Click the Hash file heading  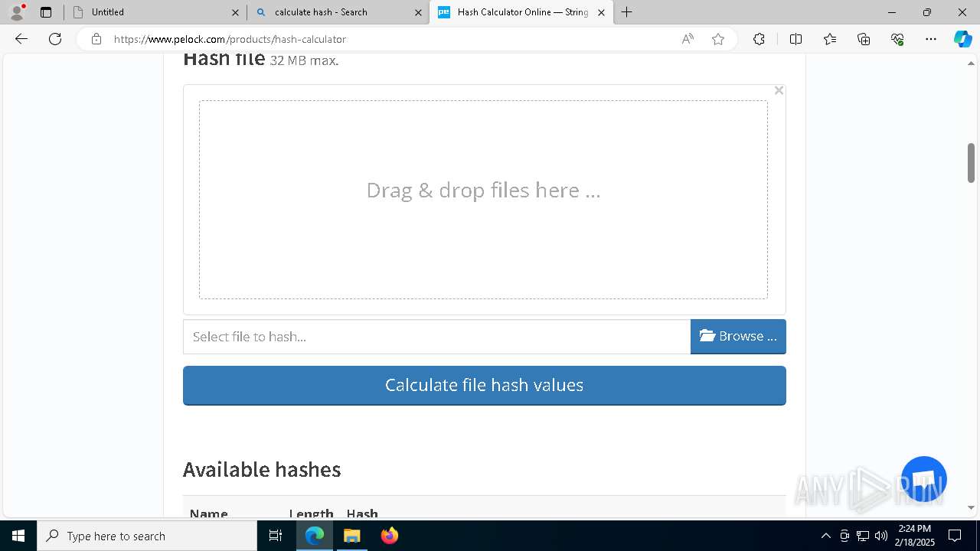pos(224,60)
